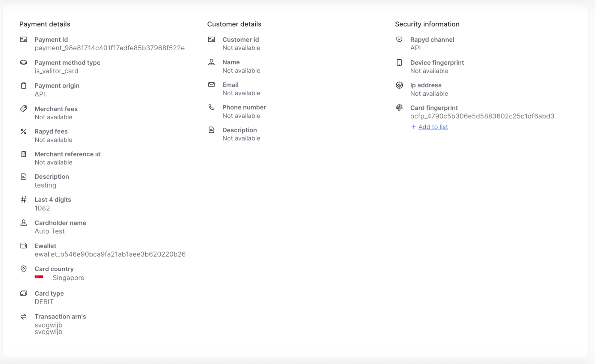Click the Transaction arn's arrows icon
Image resolution: width=595 pixels, height=364 pixels.
24,316
